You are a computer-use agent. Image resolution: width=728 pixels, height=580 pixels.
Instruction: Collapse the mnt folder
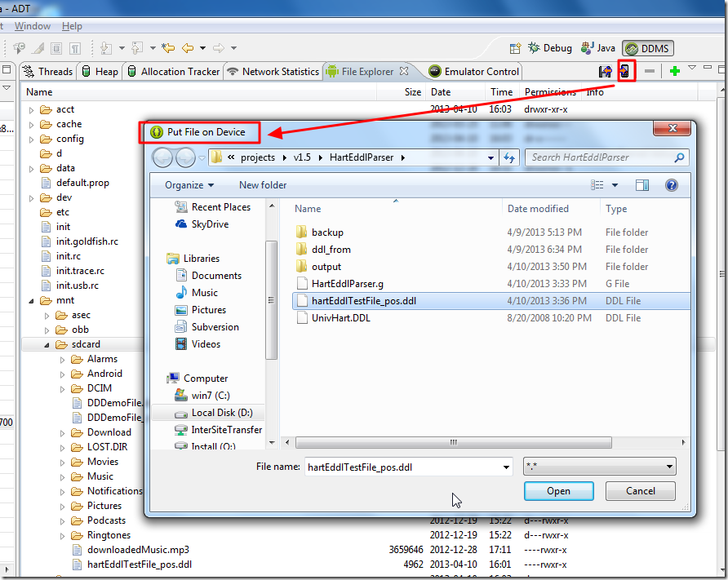[31, 301]
